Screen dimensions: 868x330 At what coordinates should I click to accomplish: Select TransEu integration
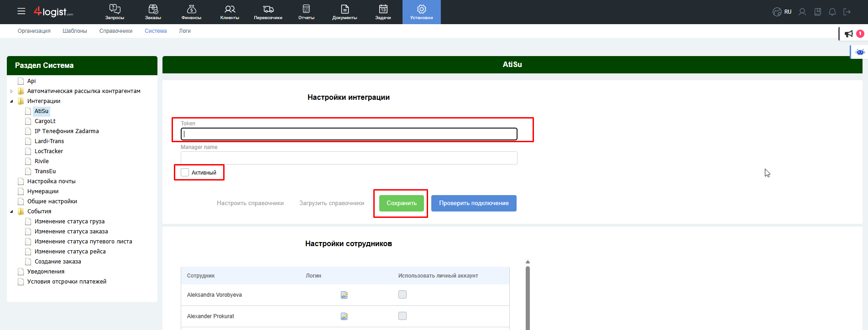[x=45, y=171]
